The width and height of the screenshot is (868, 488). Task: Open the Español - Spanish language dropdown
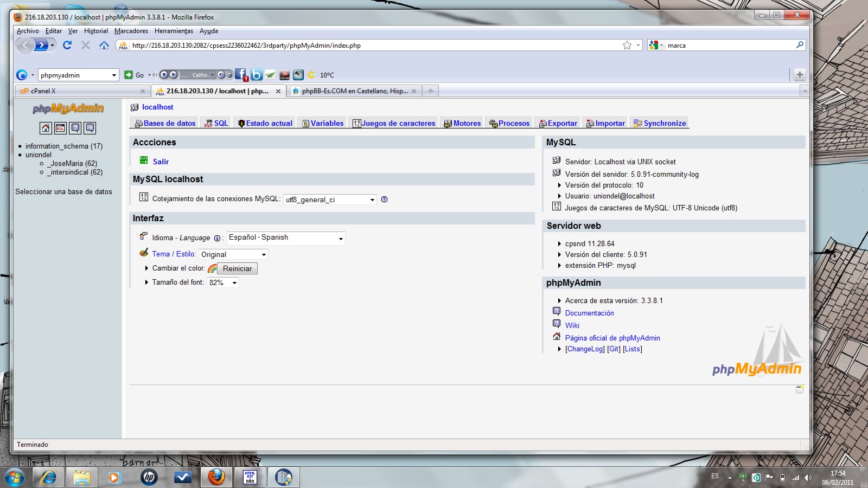pyautogui.click(x=285, y=238)
